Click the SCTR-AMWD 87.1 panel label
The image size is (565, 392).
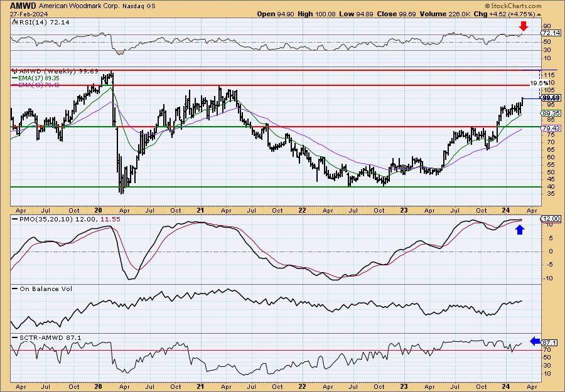coord(47,337)
